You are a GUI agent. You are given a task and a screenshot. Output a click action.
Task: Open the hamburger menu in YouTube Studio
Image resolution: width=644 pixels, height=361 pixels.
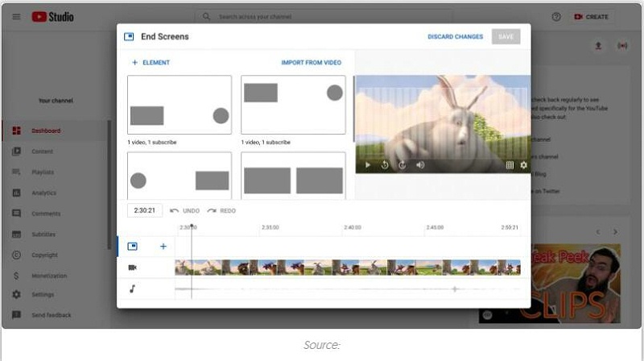(16, 17)
